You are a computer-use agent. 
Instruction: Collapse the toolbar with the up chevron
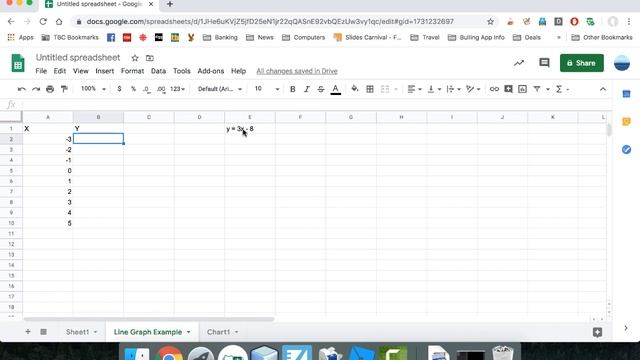click(603, 89)
